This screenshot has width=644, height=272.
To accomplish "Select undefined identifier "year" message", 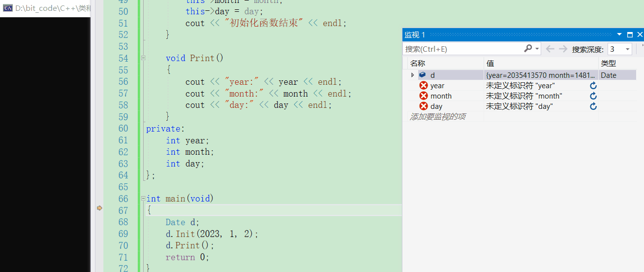I will pos(520,86).
